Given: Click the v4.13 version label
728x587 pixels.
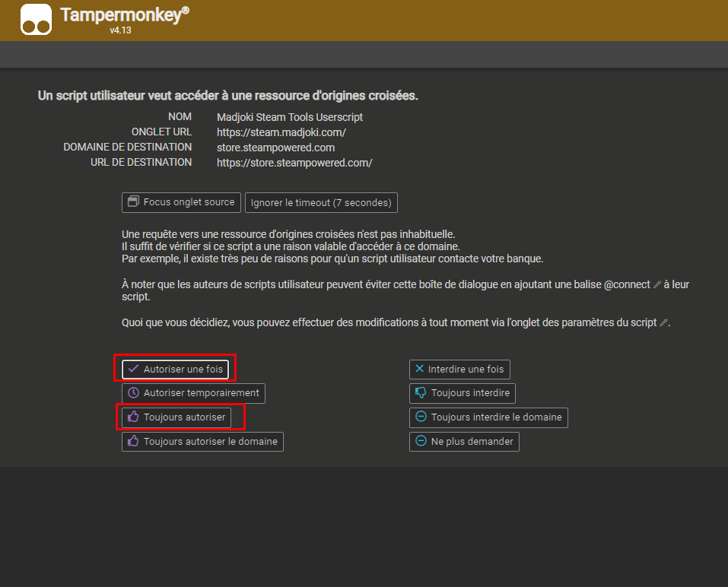Looking at the screenshot, I should [120, 30].
